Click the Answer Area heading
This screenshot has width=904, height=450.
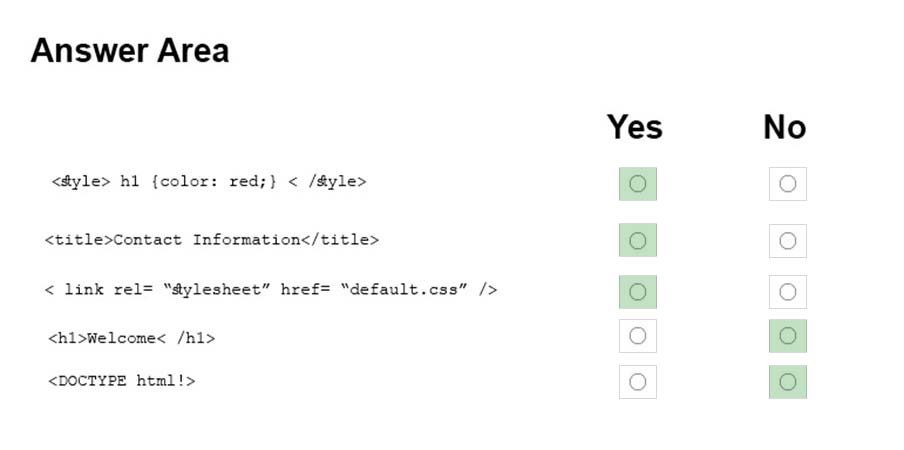[130, 51]
